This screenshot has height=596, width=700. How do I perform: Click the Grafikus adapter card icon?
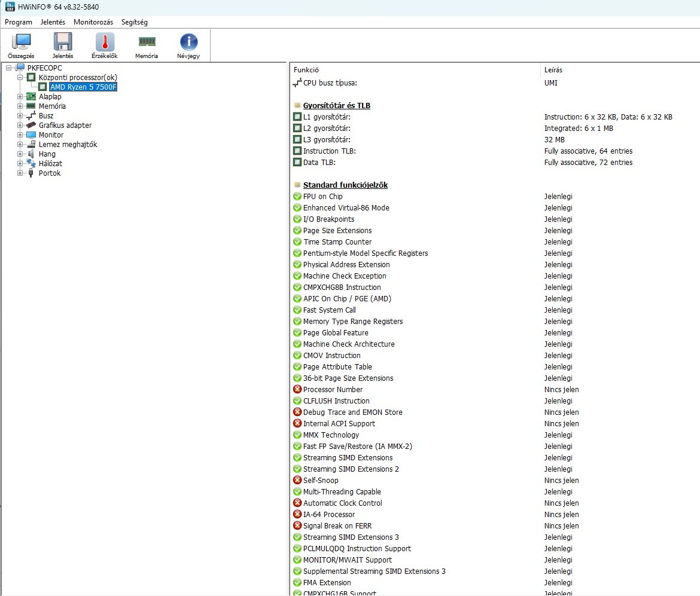(31, 126)
